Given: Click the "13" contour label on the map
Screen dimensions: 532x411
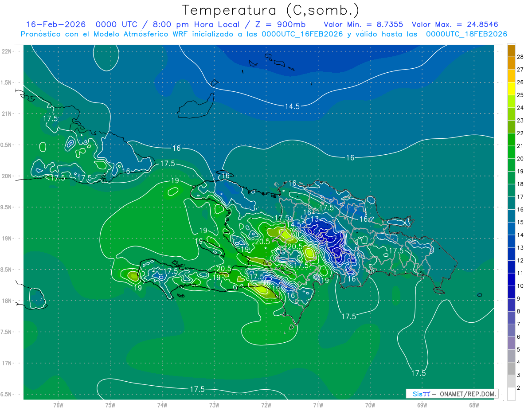Looking at the screenshot, I should (315, 219).
